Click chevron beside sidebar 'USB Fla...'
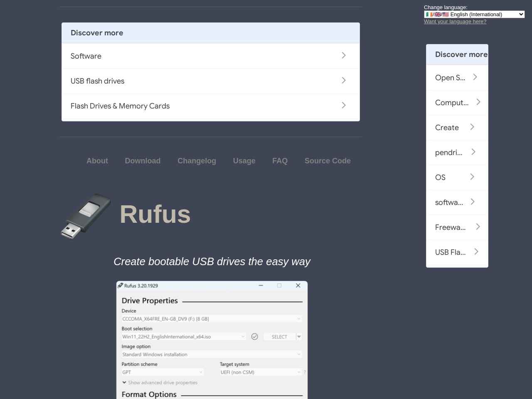The height and width of the screenshot is (399, 532). [x=476, y=251]
